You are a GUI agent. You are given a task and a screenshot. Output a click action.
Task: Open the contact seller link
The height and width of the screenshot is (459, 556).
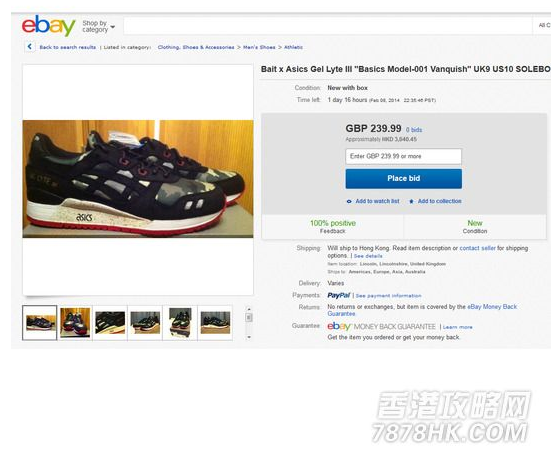point(477,248)
